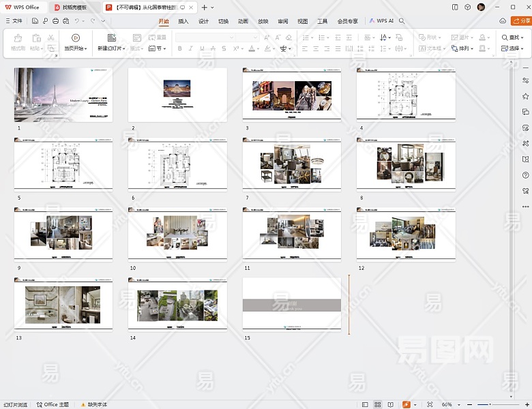Click the print icon in quick access toolbar
This screenshot has height=409, width=532.
[x=55, y=21]
